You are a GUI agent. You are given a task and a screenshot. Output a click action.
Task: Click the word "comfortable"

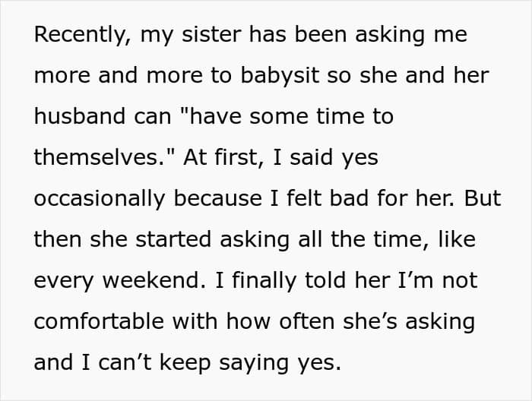pyautogui.click(x=99, y=321)
